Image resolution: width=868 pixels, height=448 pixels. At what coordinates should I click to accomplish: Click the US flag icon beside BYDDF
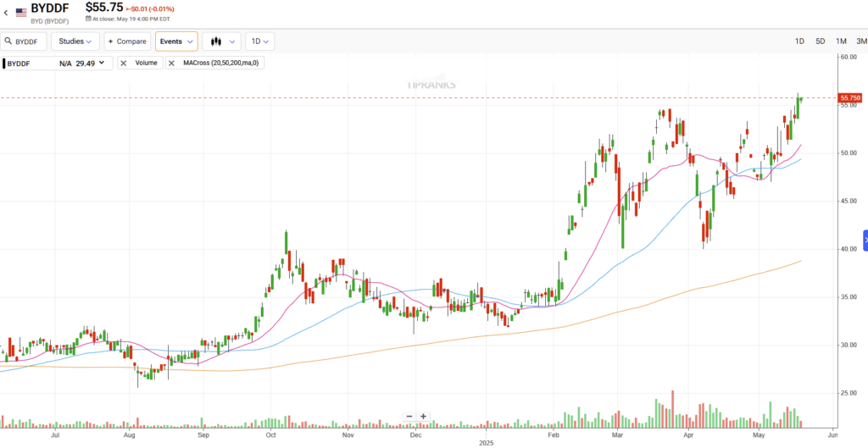[21, 12]
